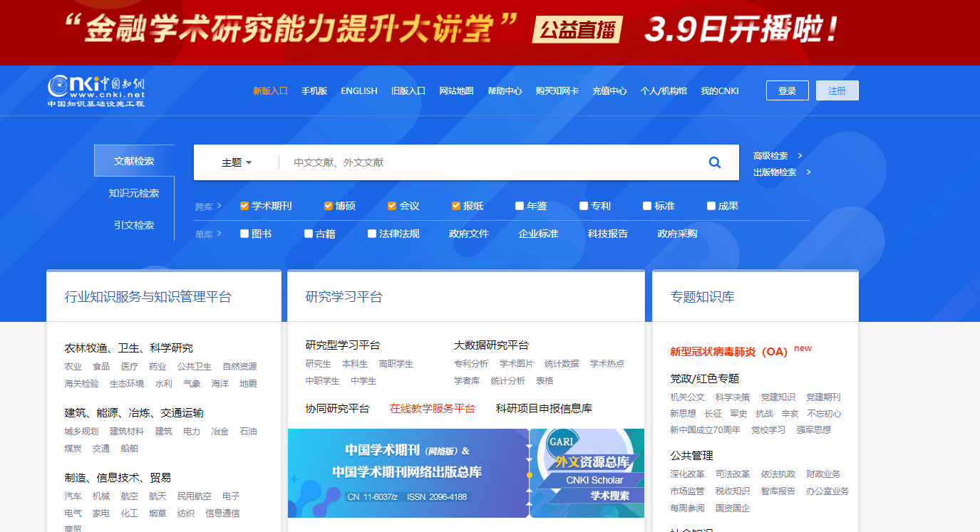Open 网站地图 nav item
The image size is (980, 532).
click(456, 91)
